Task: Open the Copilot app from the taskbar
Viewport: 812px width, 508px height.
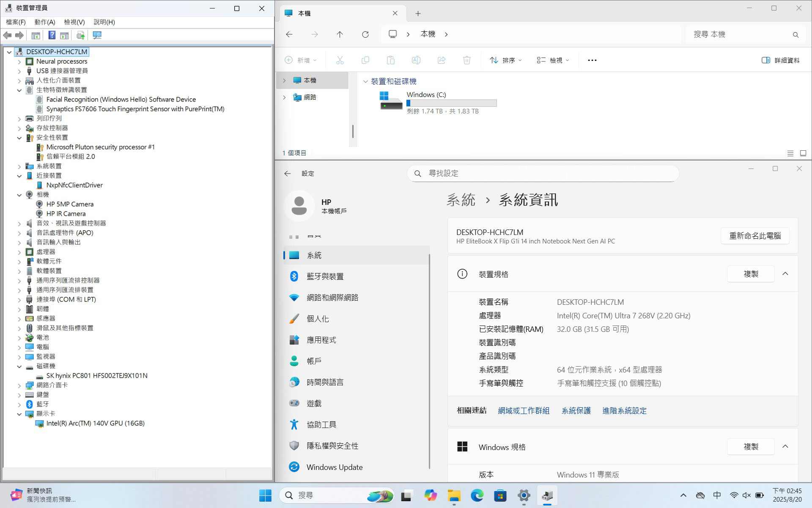Action: point(431,495)
